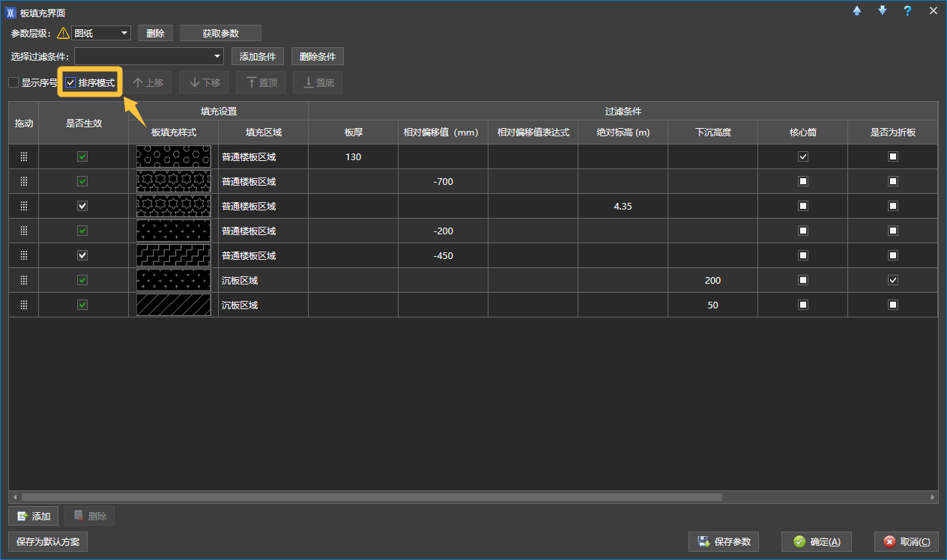This screenshot has width=947, height=560.
Task: Toggle 是否为折板 checkbox in the 200 下沉高度 row
Action: coord(892,280)
